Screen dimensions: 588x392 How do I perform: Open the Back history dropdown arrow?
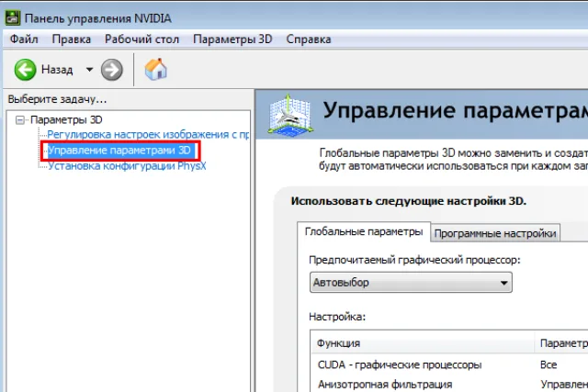click(x=89, y=70)
